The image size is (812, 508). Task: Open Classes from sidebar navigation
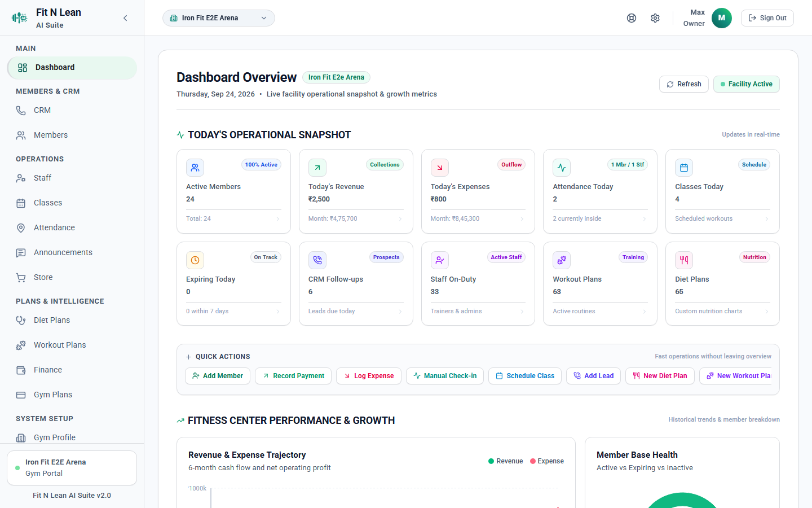[72, 203]
